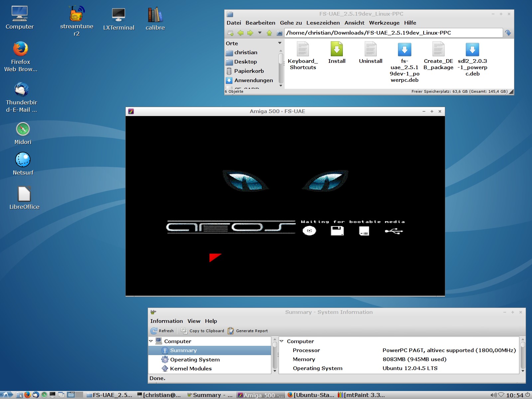Open the Lesezeichen menu

pos(323,23)
